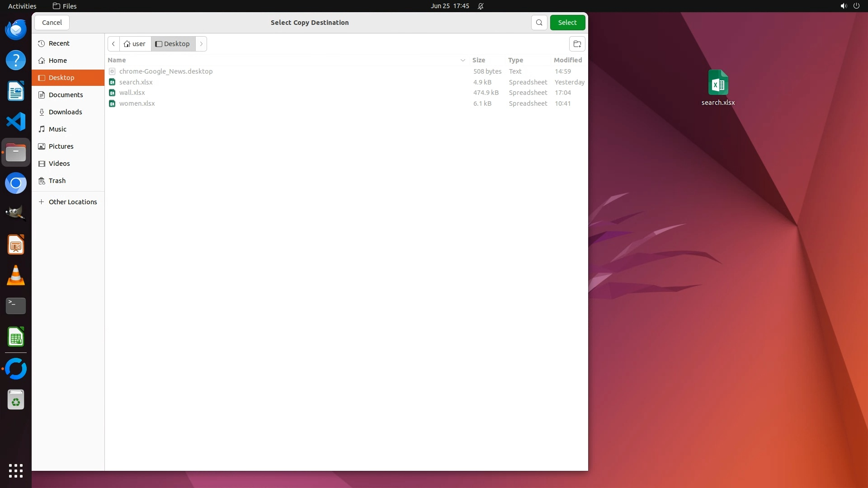Click the back navigation arrow
Image resolution: width=868 pixels, height=488 pixels.
click(113, 44)
